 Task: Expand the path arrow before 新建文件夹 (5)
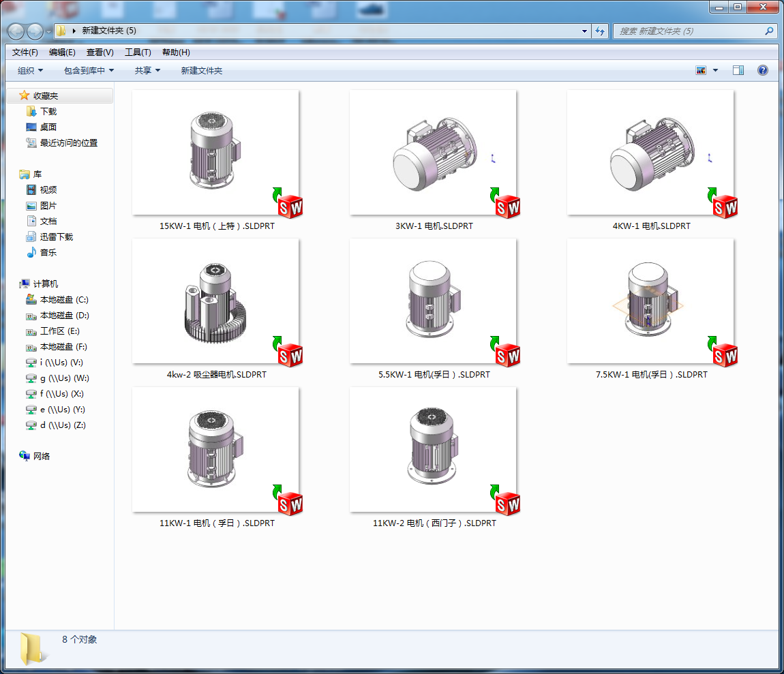coord(74,31)
